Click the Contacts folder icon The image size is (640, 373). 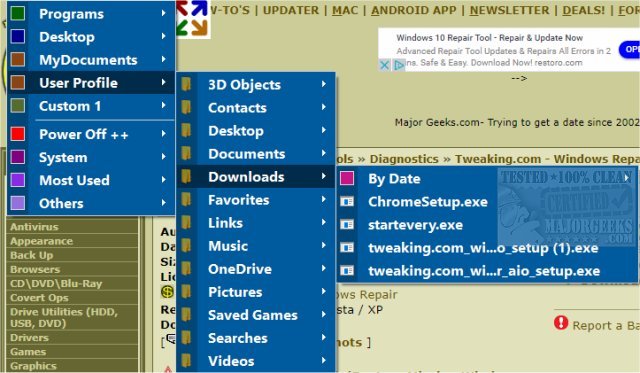[x=186, y=107]
